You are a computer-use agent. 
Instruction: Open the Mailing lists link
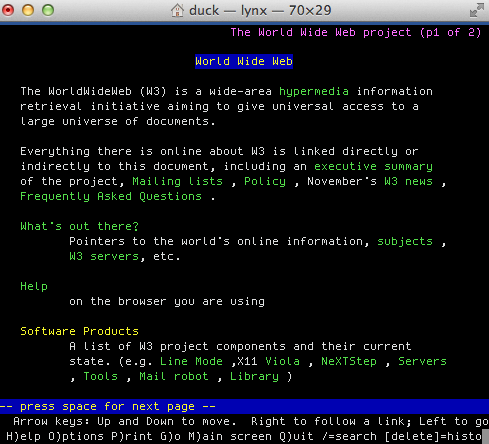pyautogui.click(x=177, y=181)
